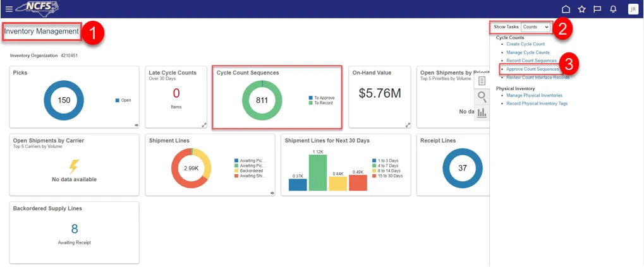Open notifications bell icon
This screenshot has width=644, height=267.
pos(613,9)
